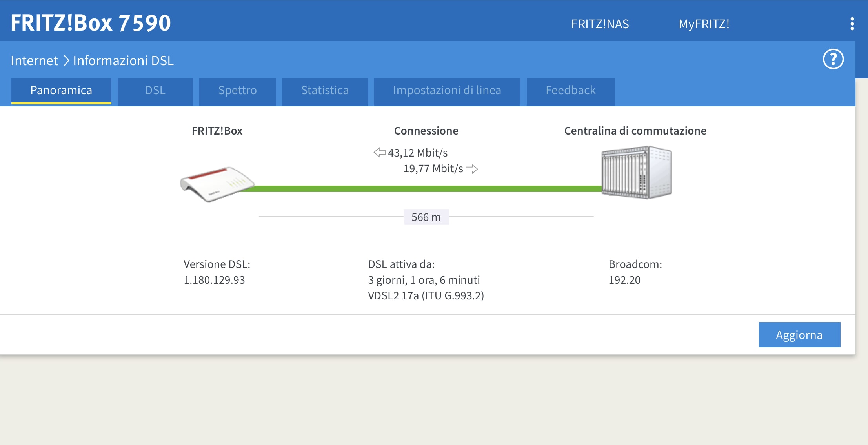Click the breadcrumb chevron after Internet
Screen dimensions: 868x445
click(x=66, y=61)
